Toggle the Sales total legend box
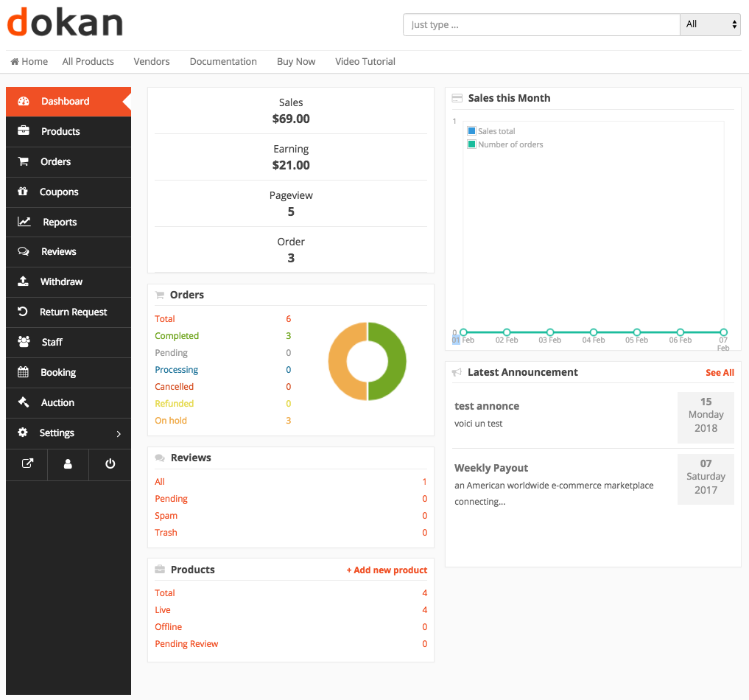This screenshot has height=700, width=749. pos(472,131)
